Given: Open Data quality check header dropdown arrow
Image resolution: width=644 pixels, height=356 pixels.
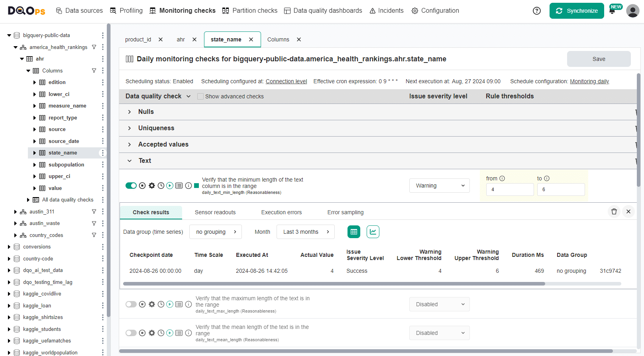Looking at the screenshot, I should [188, 96].
